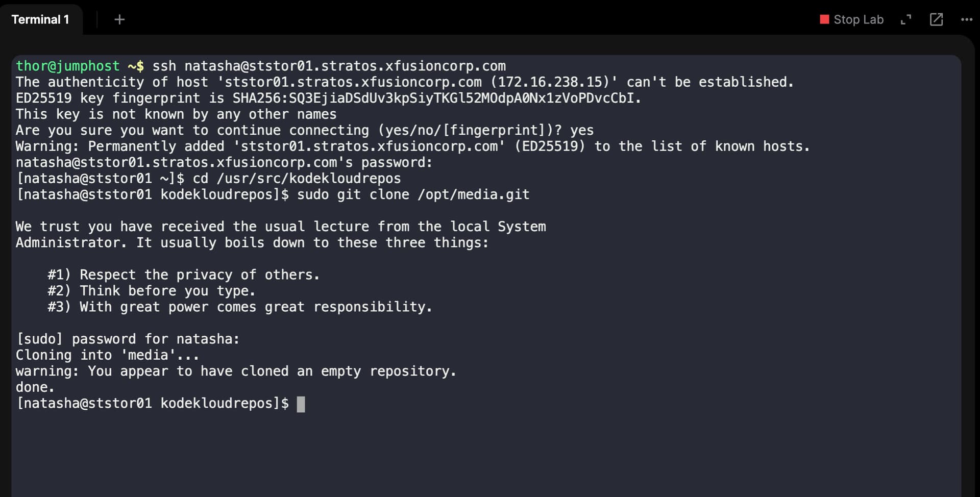Open terminal in a new window
Viewport: 980px width, 497px height.
(x=936, y=19)
